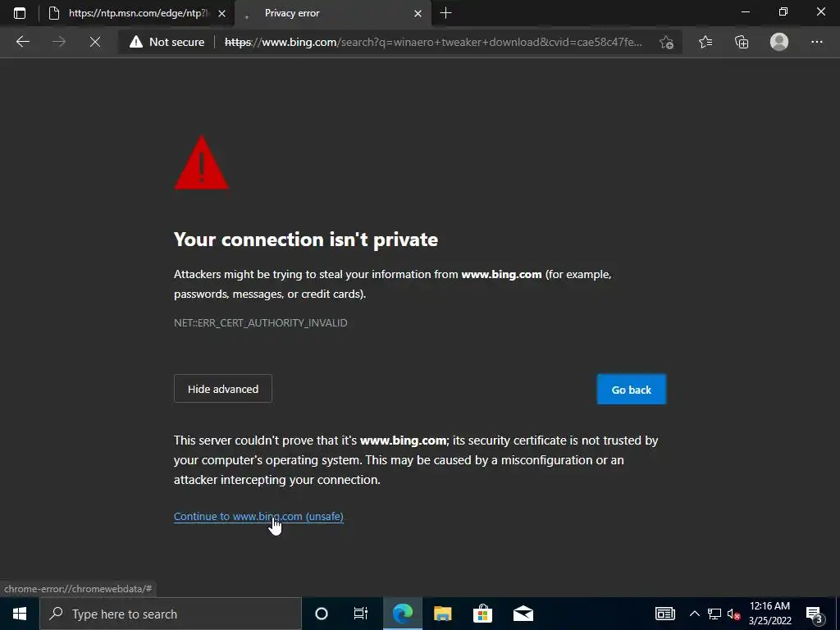This screenshot has height=630, width=840.
Task: Select the Privacy error tab
Action: (332, 13)
